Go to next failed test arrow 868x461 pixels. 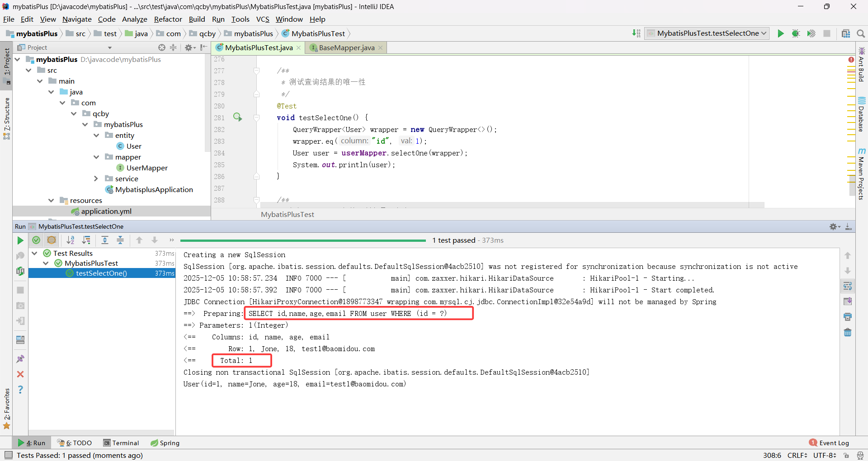click(155, 240)
